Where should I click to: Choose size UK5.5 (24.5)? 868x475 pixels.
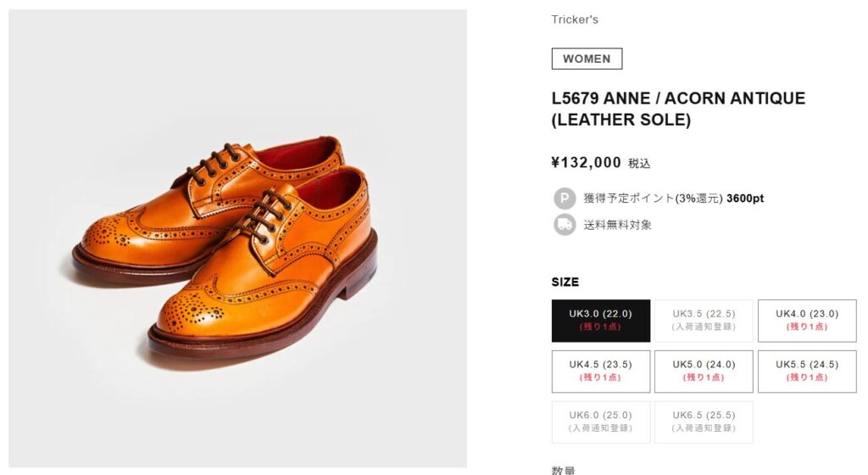pos(807,372)
